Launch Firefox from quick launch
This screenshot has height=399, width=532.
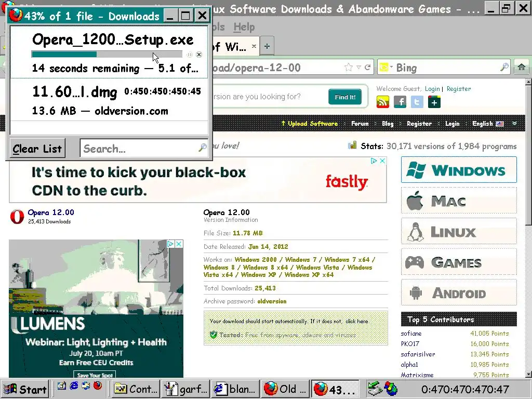pyautogui.click(x=98, y=386)
